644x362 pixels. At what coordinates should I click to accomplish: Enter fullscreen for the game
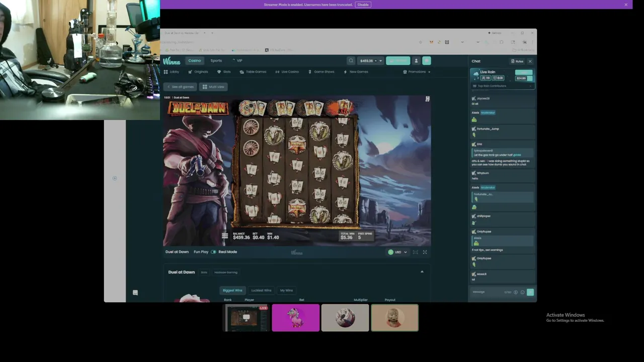pos(425,252)
